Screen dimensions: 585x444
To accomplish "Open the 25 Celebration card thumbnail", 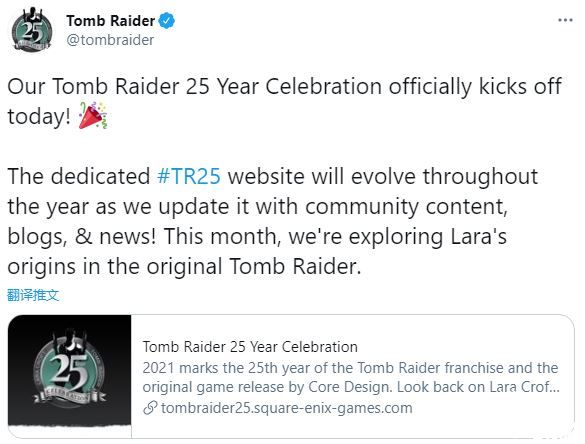I will click(70, 375).
